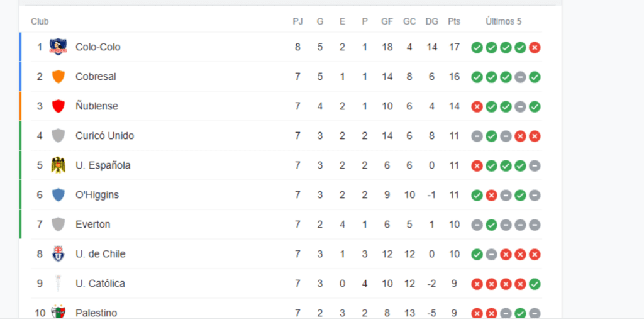The image size is (644, 322).
Task: Click U. Católica's green win icon
Action: coord(535,284)
